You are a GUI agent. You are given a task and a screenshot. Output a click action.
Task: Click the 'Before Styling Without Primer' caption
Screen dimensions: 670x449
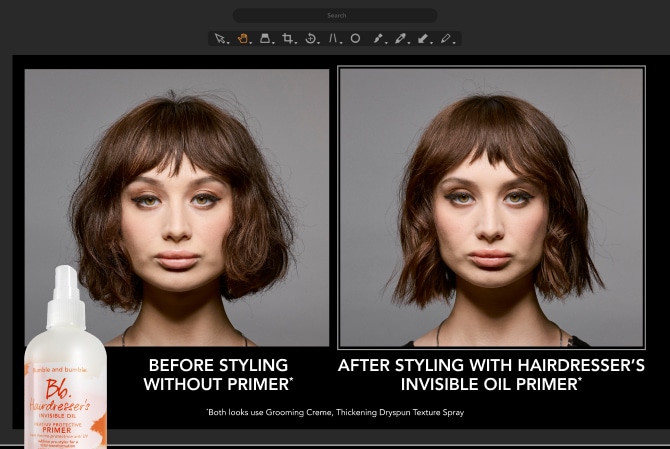coord(217,375)
